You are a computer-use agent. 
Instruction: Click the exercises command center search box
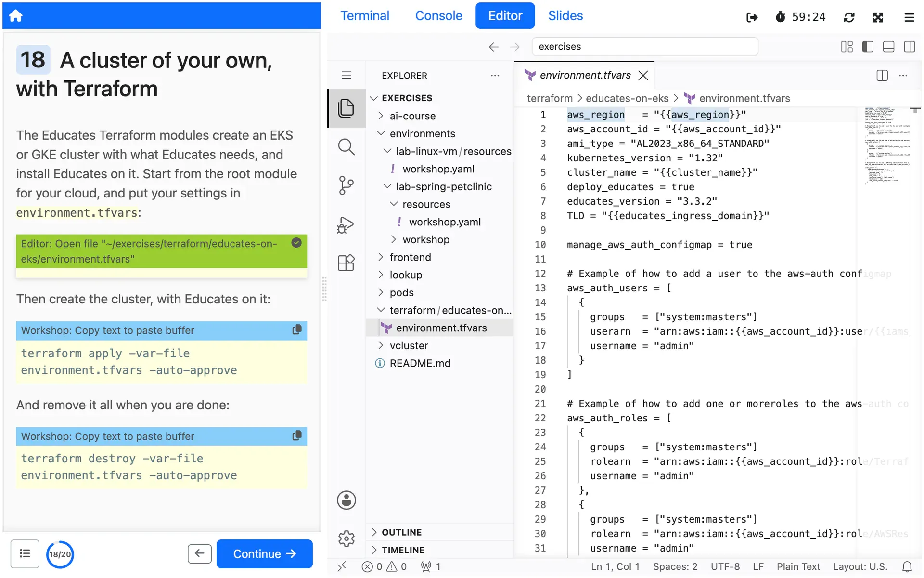[644, 47]
